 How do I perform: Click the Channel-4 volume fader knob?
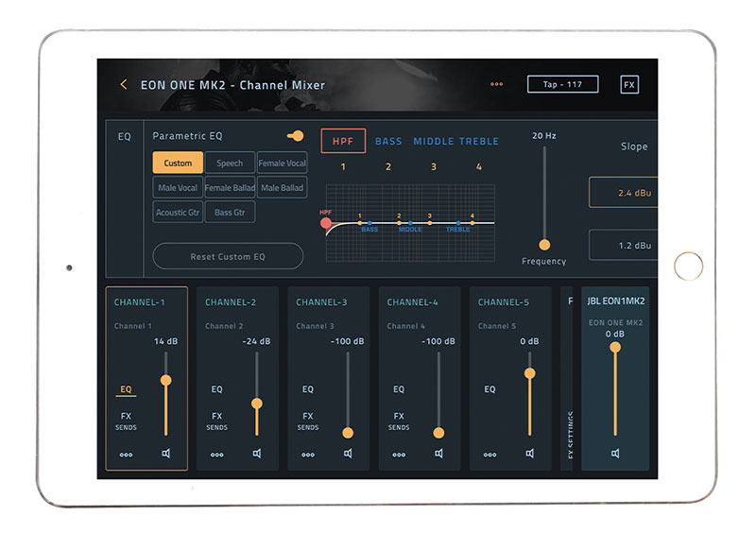(438, 433)
